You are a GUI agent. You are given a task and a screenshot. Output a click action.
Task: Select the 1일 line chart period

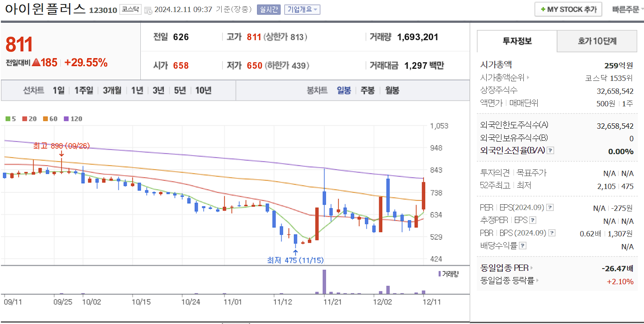pos(59,90)
